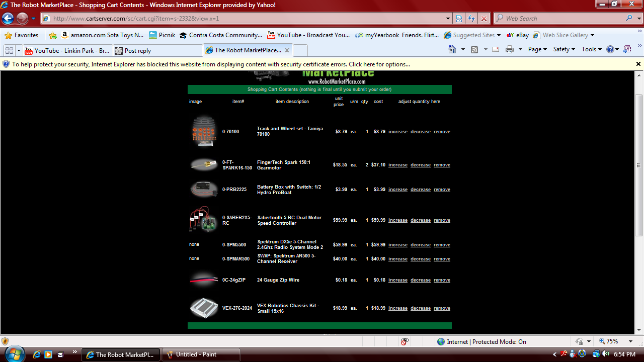Screen dimensions: 644x362
Task: Open the eBay favorites bar link
Action: pyautogui.click(x=517, y=35)
